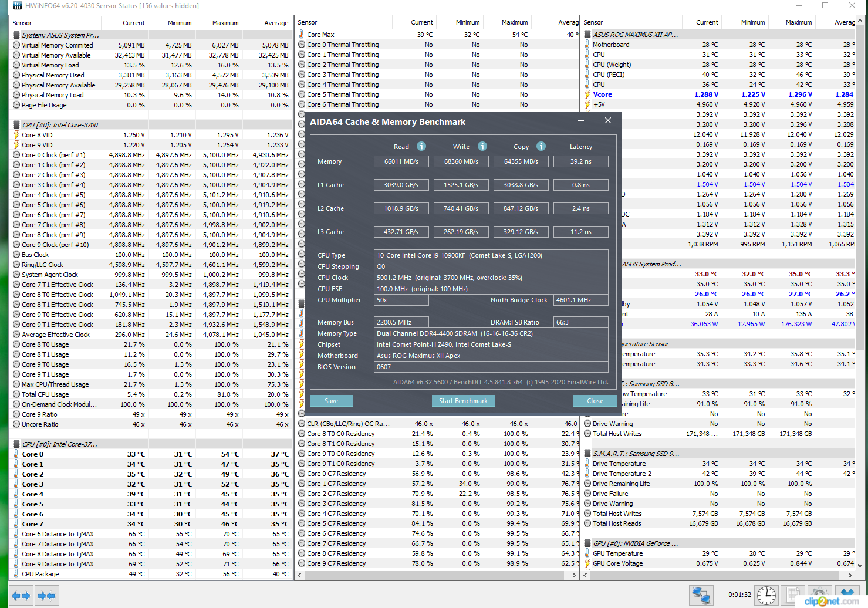Click the thermometer icon on the GPU Temperature row
The image size is (868, 608).
pyautogui.click(x=587, y=553)
